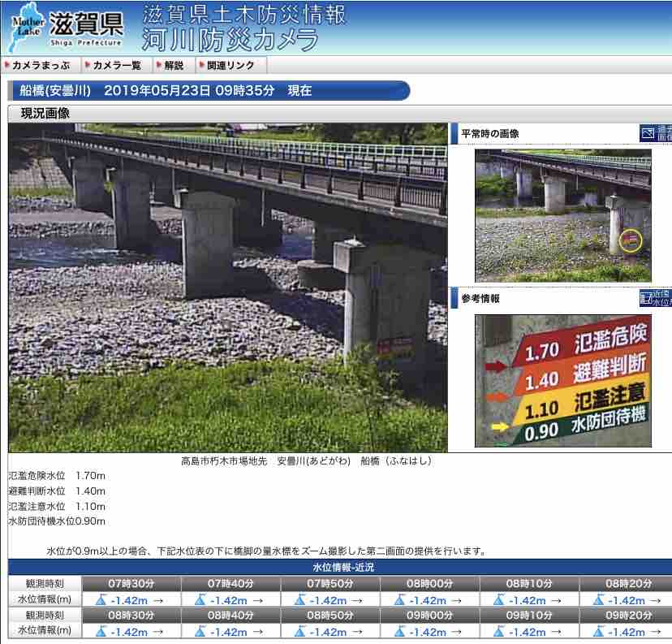
Task: Click the 氾濫危険水位 1.70m text line
Action: (x=57, y=476)
